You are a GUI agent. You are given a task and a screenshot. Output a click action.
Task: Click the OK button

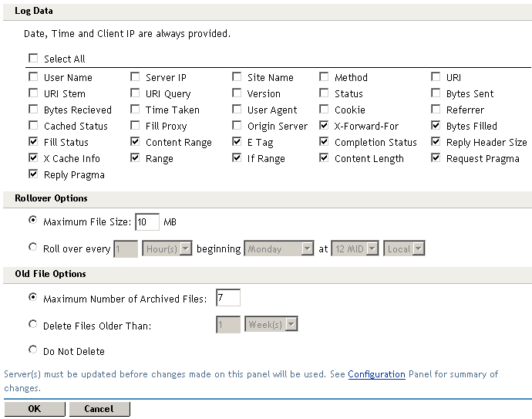click(35, 409)
